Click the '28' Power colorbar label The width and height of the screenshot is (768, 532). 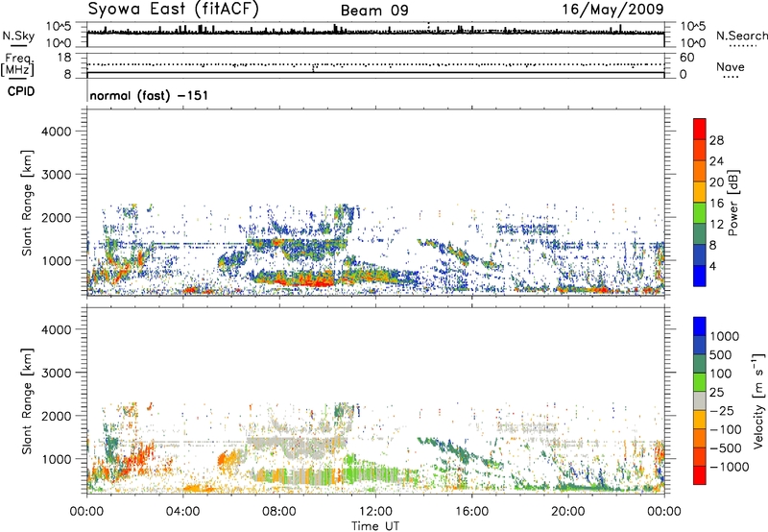click(716, 140)
